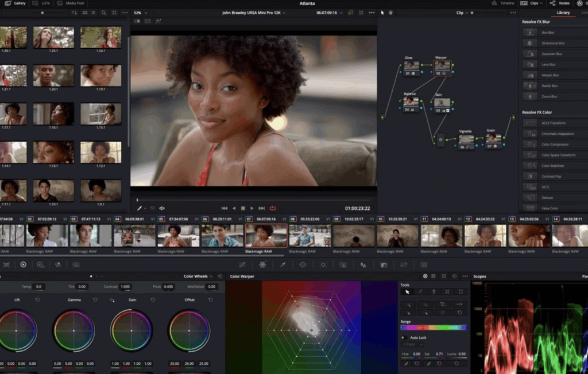
Task: Select the Warper node 02
Action: [442, 68]
